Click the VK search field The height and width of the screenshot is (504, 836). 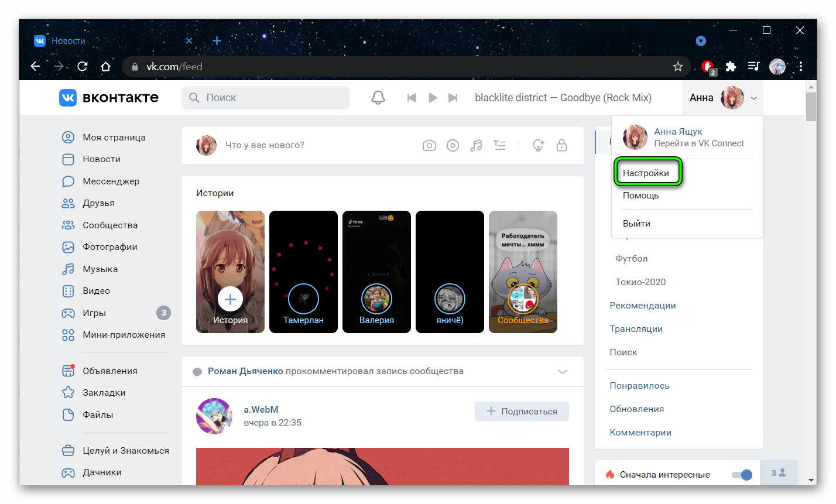pyautogui.click(x=265, y=98)
